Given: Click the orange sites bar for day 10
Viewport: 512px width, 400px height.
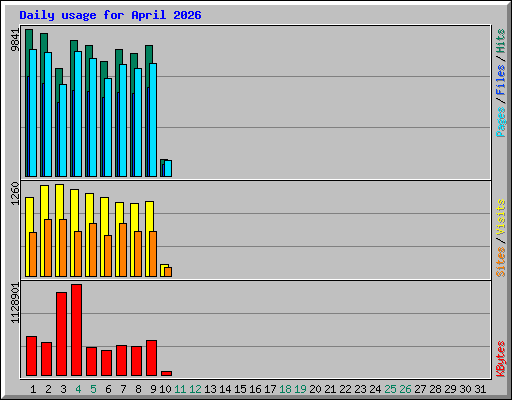Looking at the screenshot, I should coord(168,272).
